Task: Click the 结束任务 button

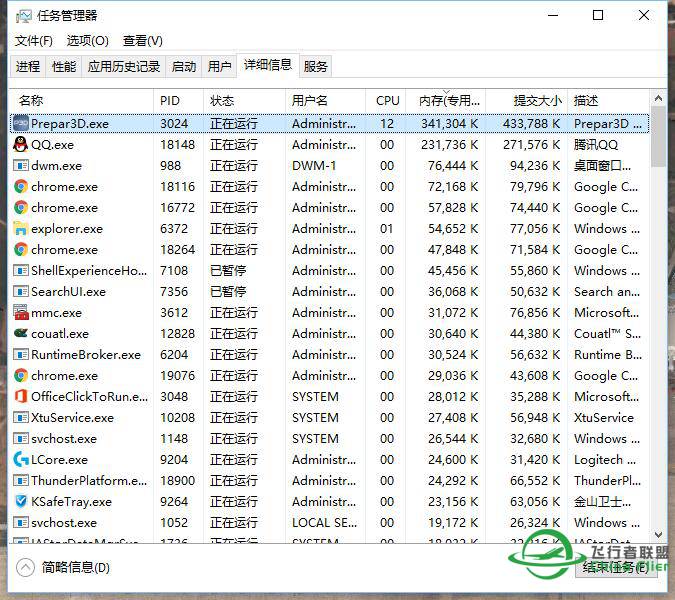Action: point(616,567)
